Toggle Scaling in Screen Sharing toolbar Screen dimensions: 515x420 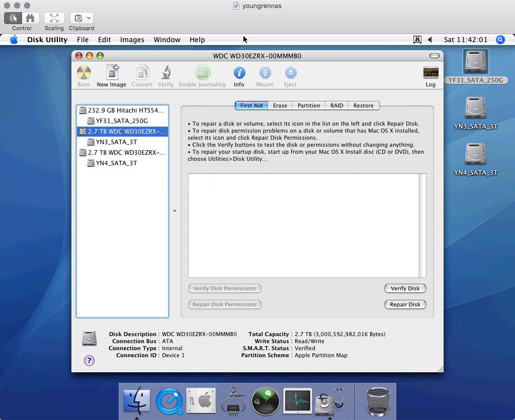pyautogui.click(x=54, y=18)
